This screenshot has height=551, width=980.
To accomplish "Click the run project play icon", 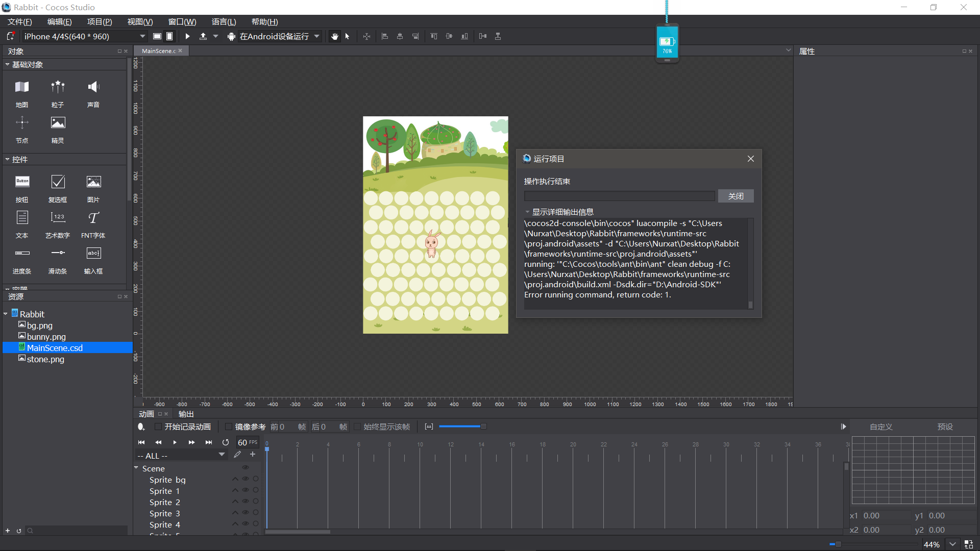I will pos(187,36).
